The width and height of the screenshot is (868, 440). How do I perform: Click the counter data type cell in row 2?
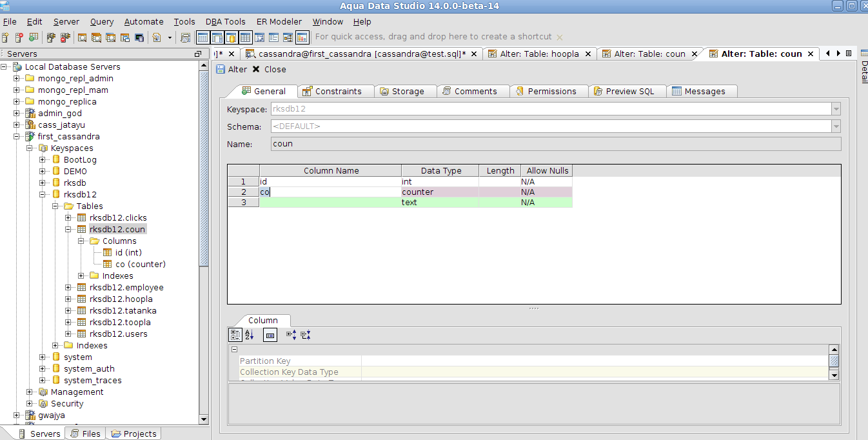tap(440, 192)
